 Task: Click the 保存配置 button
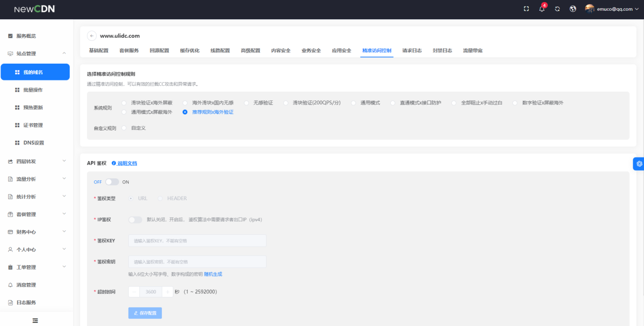pyautogui.click(x=145, y=313)
